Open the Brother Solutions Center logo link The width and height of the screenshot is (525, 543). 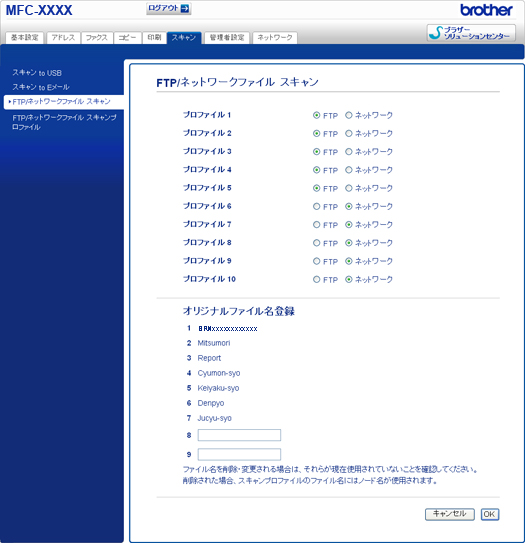[x=471, y=33]
